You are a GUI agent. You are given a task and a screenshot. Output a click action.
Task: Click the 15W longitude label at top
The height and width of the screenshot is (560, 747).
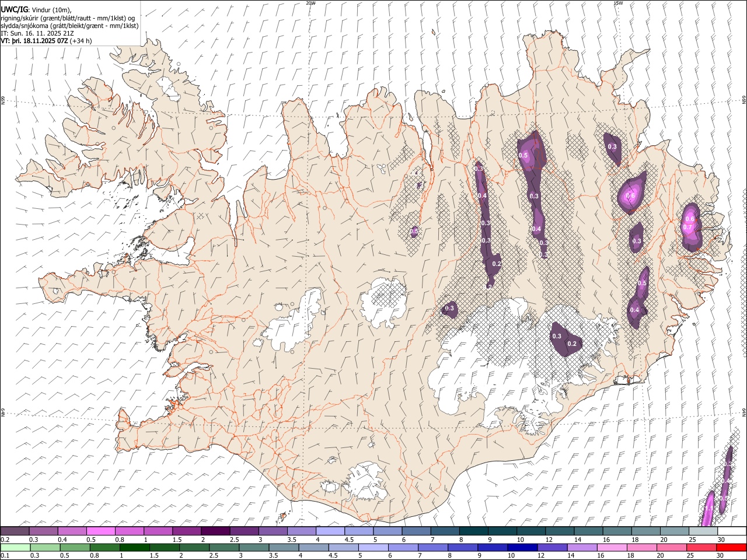pos(617,3)
